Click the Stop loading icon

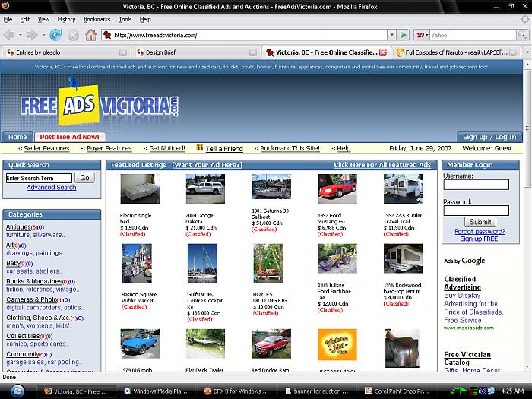tap(73, 35)
